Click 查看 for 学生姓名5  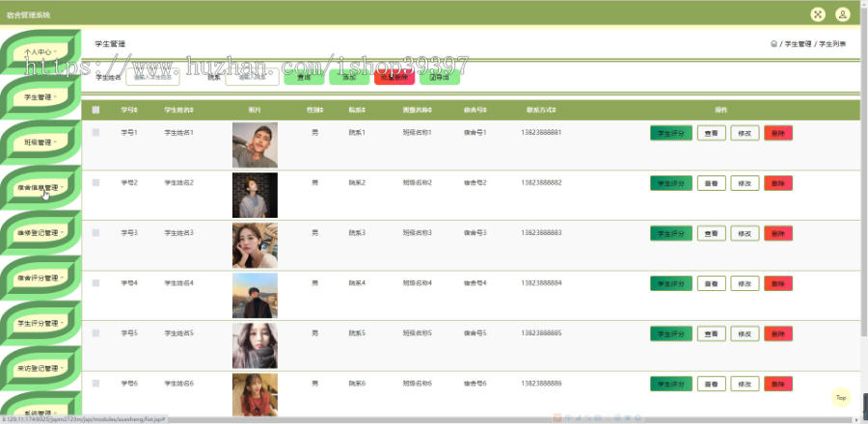(712, 333)
